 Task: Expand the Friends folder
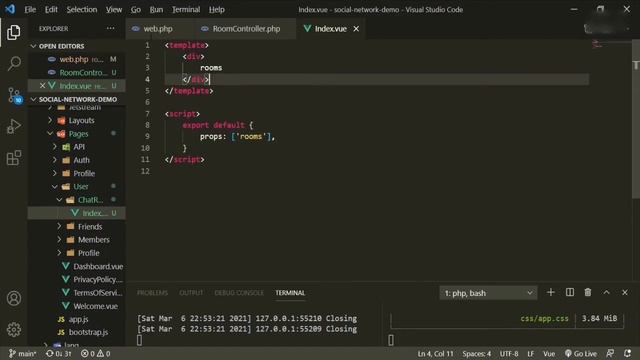[76, 227]
